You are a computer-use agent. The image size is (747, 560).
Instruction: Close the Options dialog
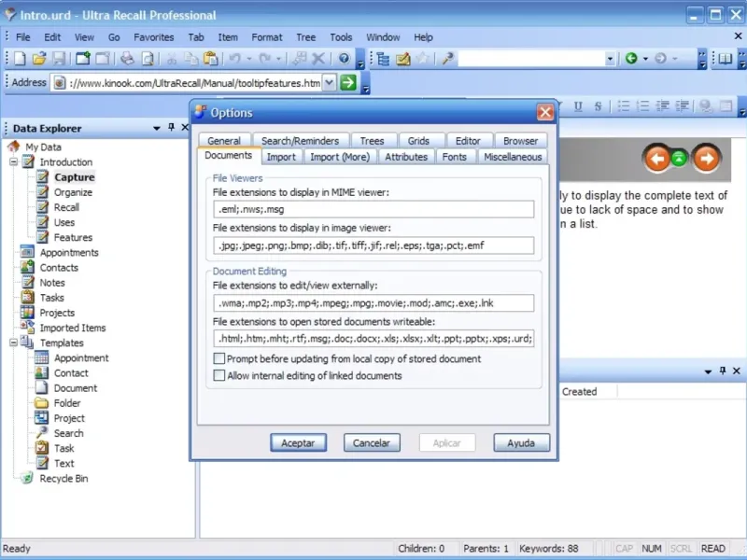coord(545,112)
